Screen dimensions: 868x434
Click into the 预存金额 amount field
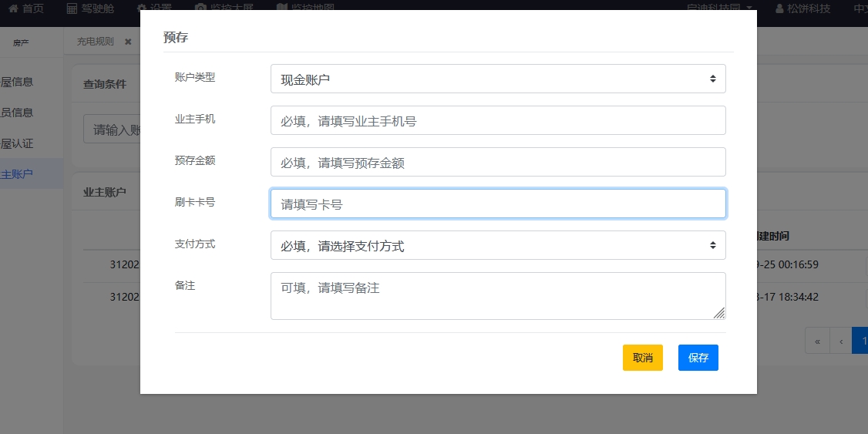(x=497, y=162)
